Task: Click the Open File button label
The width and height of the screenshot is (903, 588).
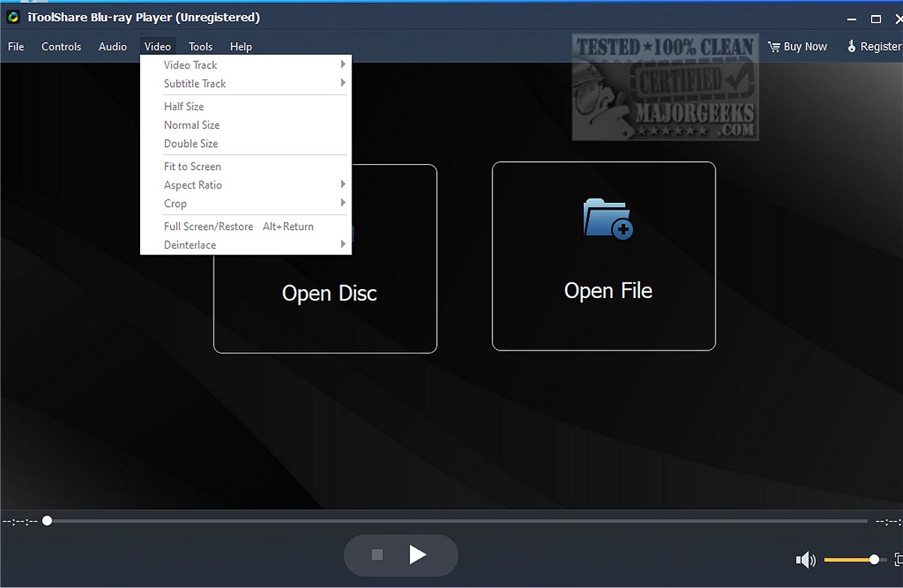Action: [x=608, y=291]
